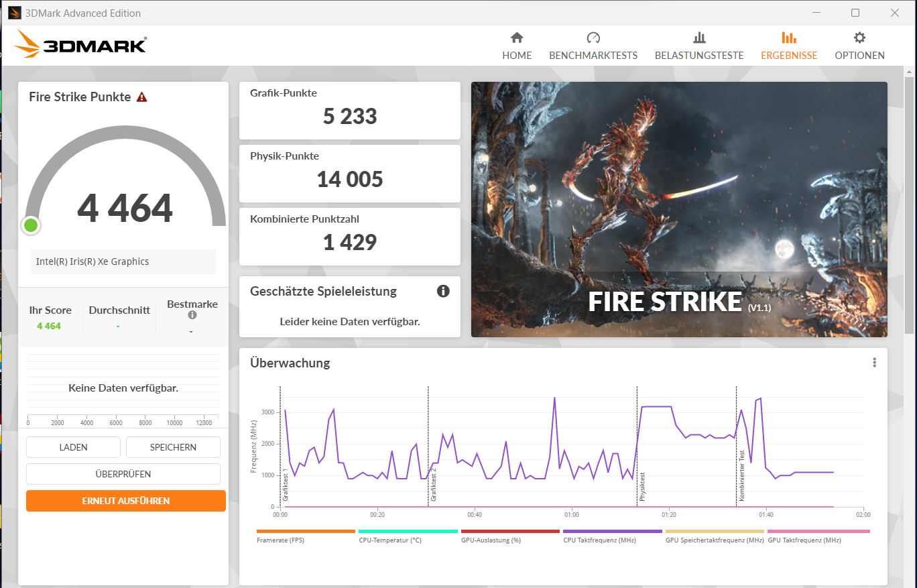Click the Grafiktest 1 marker in chart
The width and height of the screenshot is (917, 588).
click(x=285, y=485)
